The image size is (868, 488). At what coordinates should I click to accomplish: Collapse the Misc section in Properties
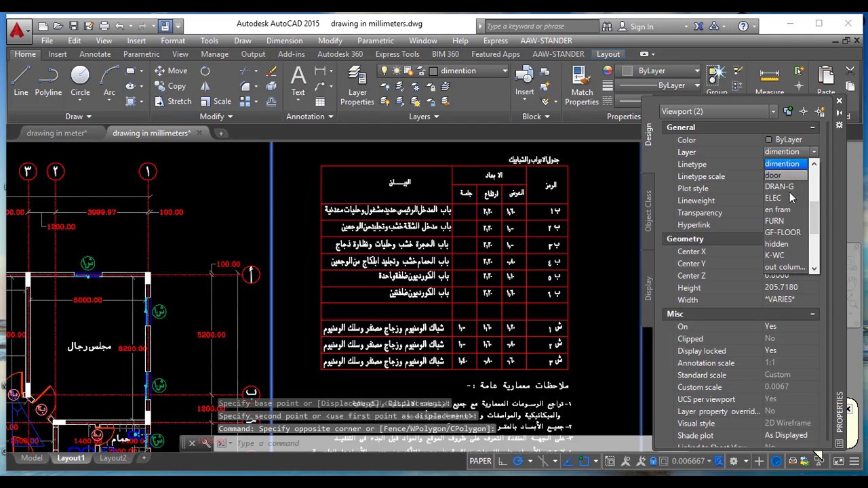pos(812,314)
